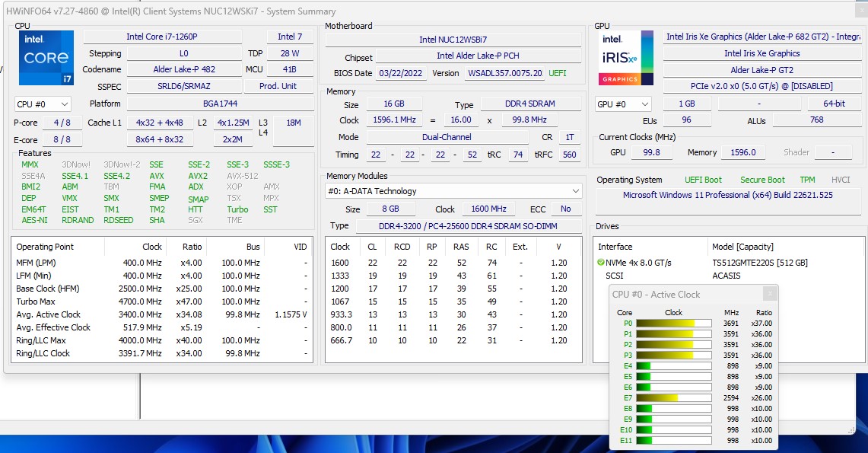Click the ALUs value 768
Viewport: 868px width, 453px height.
817,120
